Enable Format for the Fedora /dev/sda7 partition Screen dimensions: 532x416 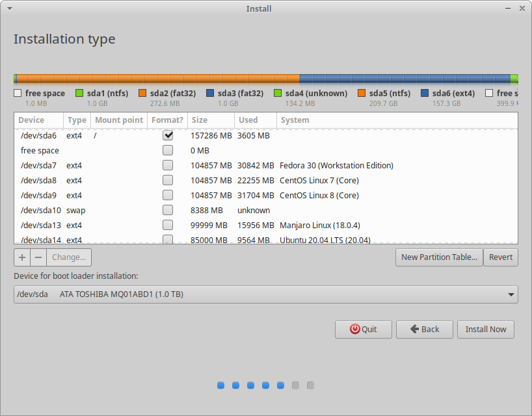167,165
